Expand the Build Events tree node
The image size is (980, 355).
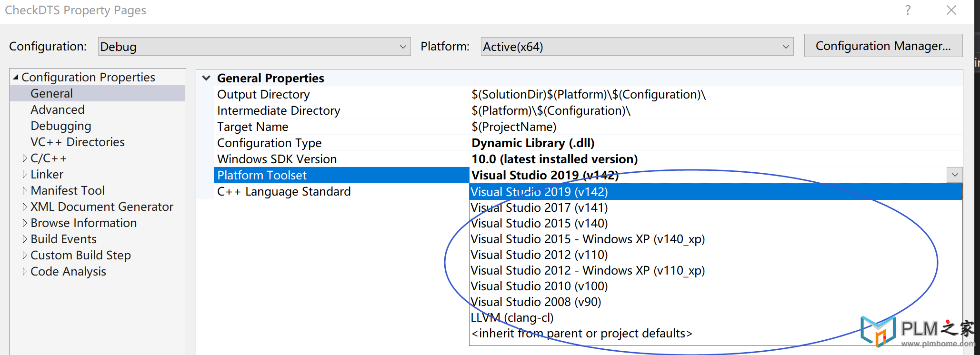click(x=25, y=239)
